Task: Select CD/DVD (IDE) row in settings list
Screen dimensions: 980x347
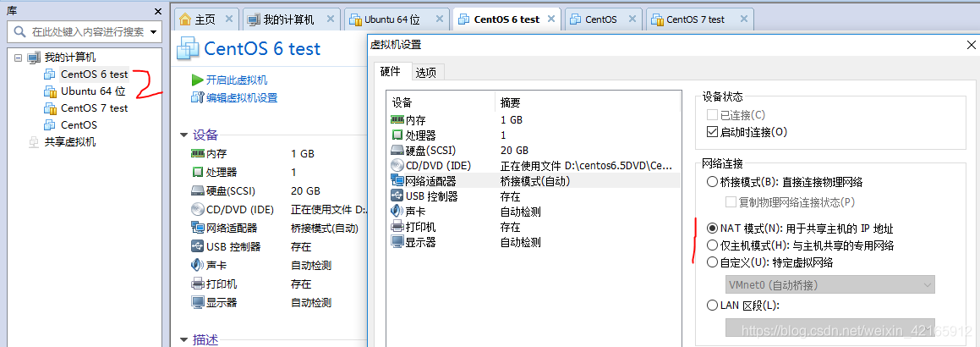Action: point(534,166)
